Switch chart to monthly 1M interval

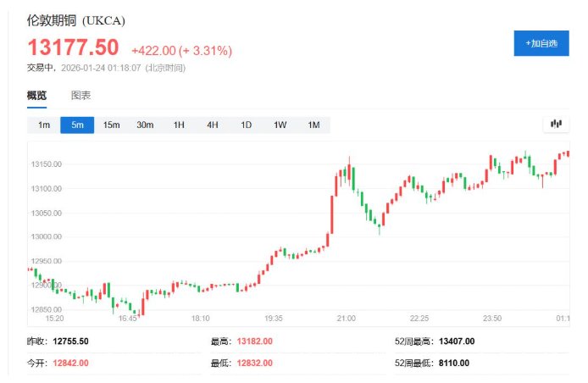click(x=313, y=125)
